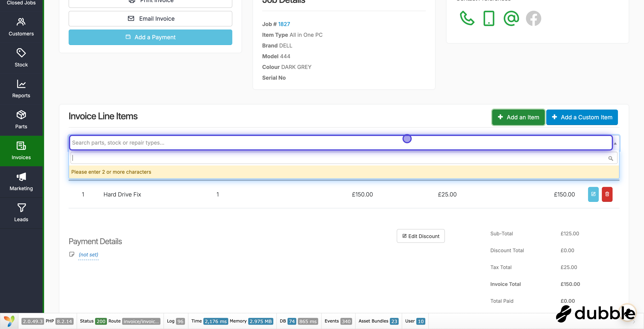Delete the Hard Drive Fix line item
Image resolution: width=644 pixels, height=329 pixels.
point(607,194)
